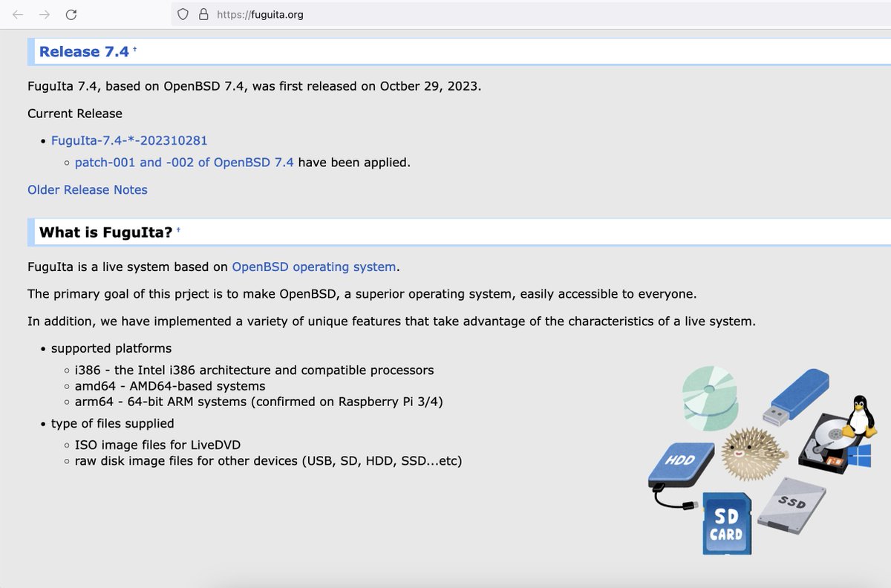Select the SD CARD image

[x=728, y=523]
